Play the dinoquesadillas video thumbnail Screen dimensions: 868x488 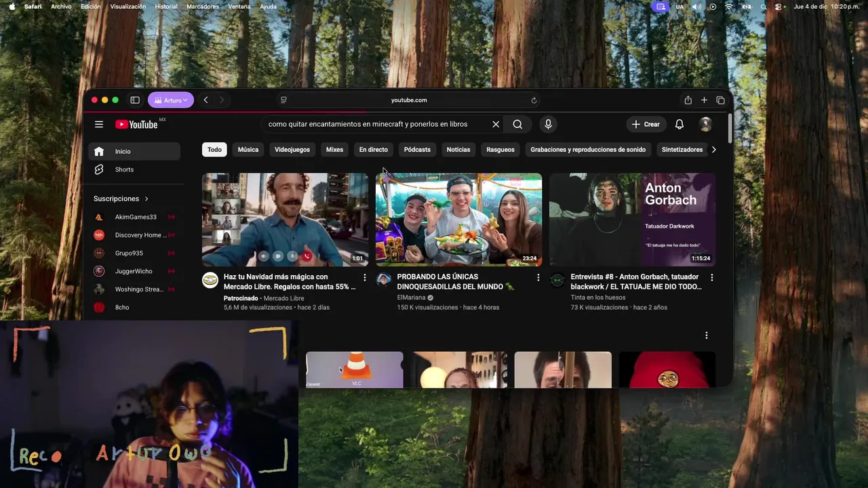point(458,220)
